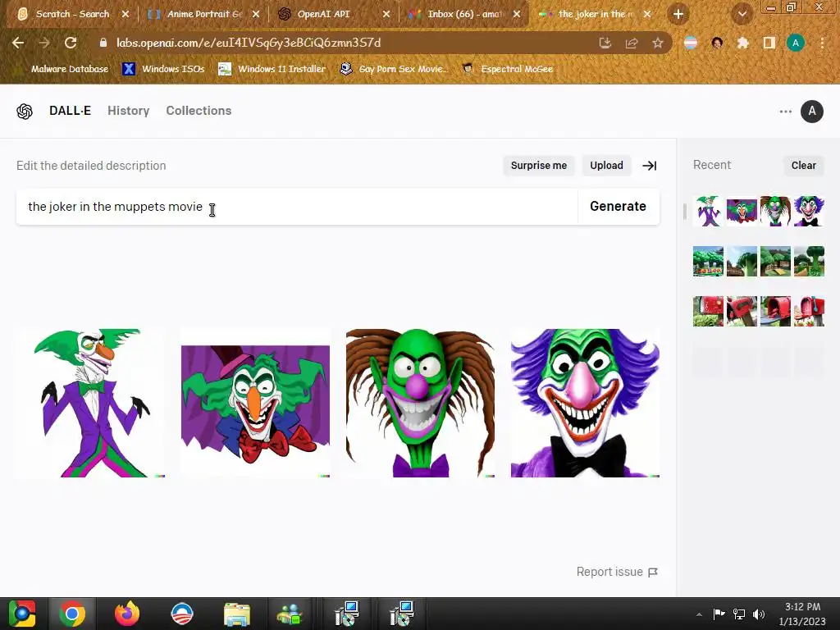Click the share page icon in address bar
This screenshot has height=630, width=840.
pyautogui.click(x=632, y=43)
